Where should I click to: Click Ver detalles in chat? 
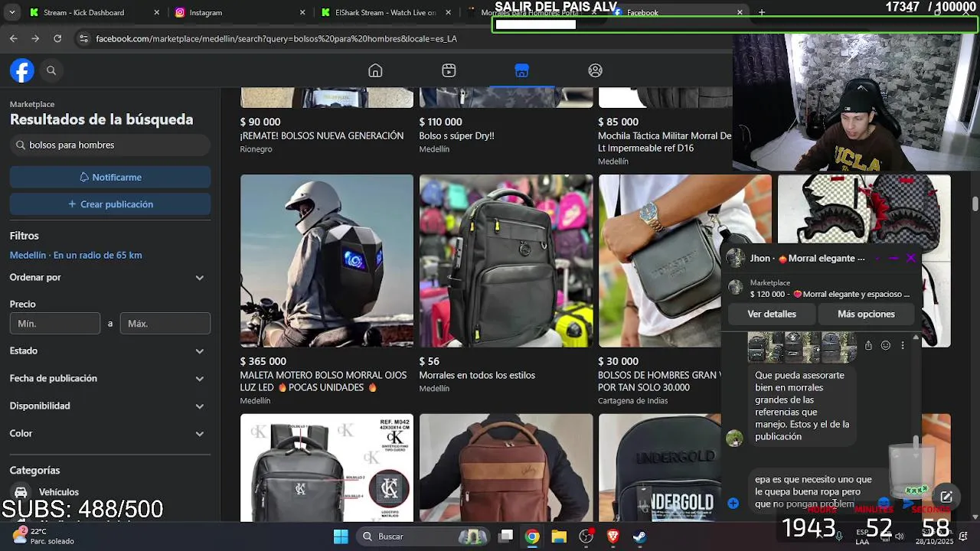pos(772,314)
